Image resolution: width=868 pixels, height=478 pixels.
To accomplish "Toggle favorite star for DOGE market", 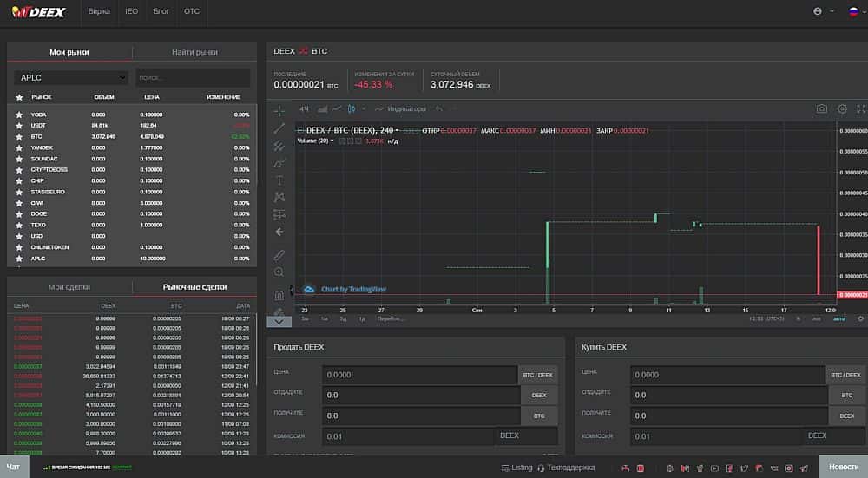I will 18,213.
